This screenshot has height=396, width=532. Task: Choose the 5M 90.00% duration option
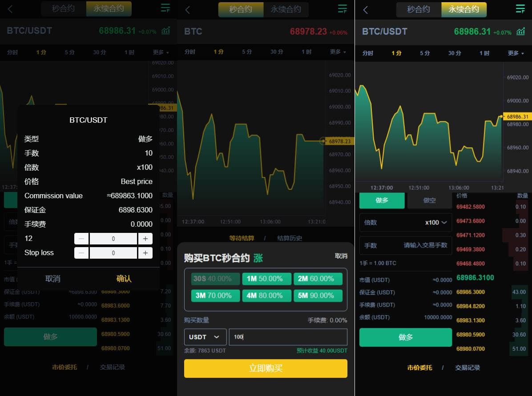318,296
